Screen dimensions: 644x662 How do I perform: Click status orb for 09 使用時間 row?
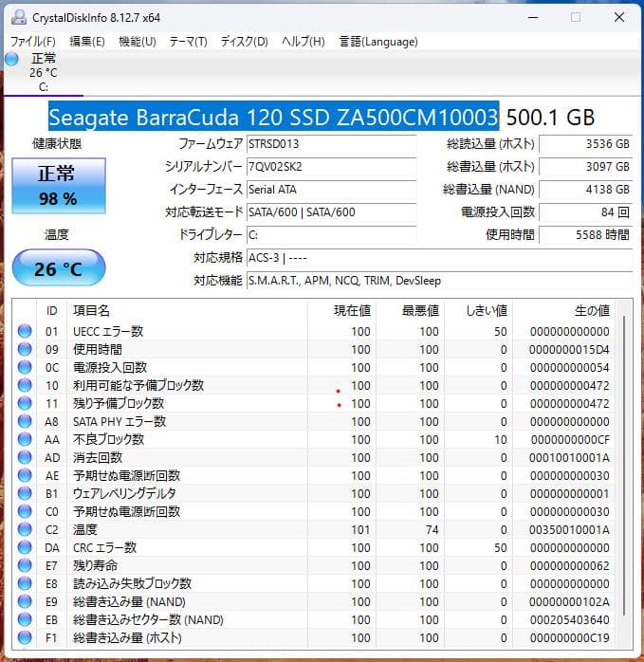point(25,349)
